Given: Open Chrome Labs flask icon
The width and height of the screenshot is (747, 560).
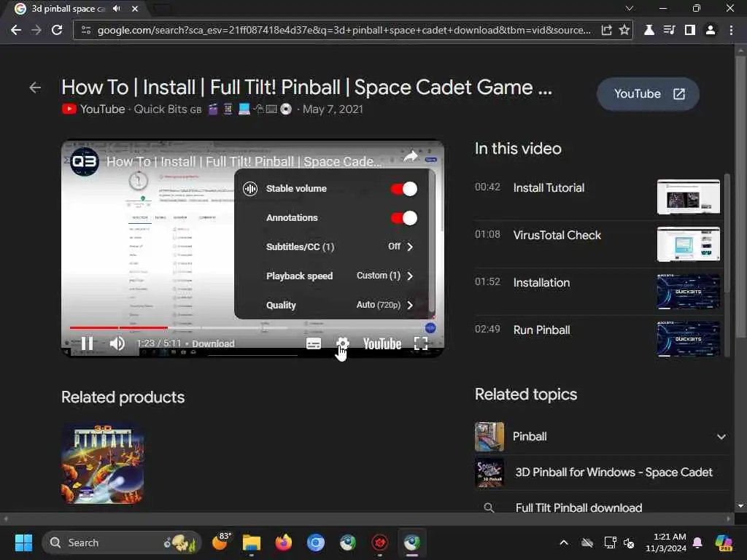Looking at the screenshot, I should (x=649, y=30).
